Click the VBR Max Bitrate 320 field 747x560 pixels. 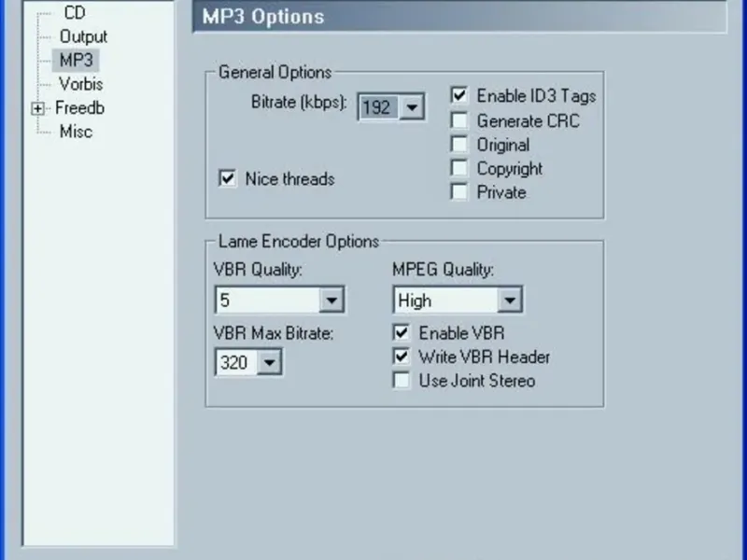pyautogui.click(x=237, y=362)
